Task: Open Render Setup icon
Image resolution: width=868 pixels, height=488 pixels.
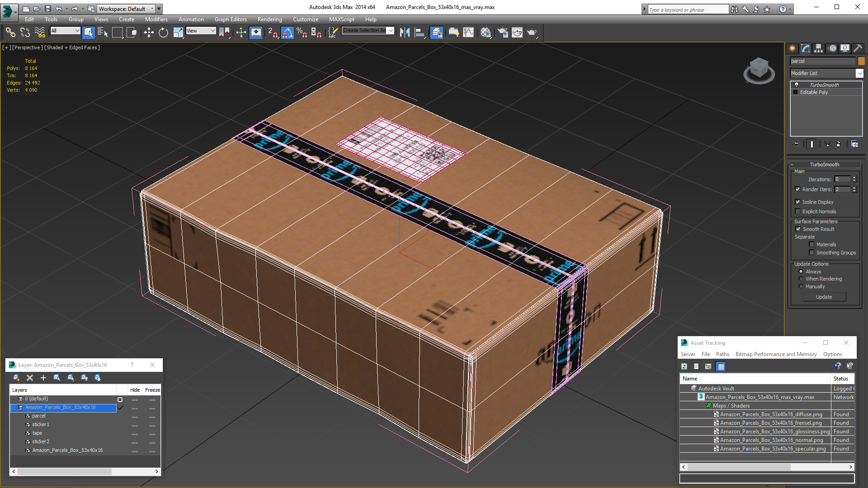Action: 503,32
